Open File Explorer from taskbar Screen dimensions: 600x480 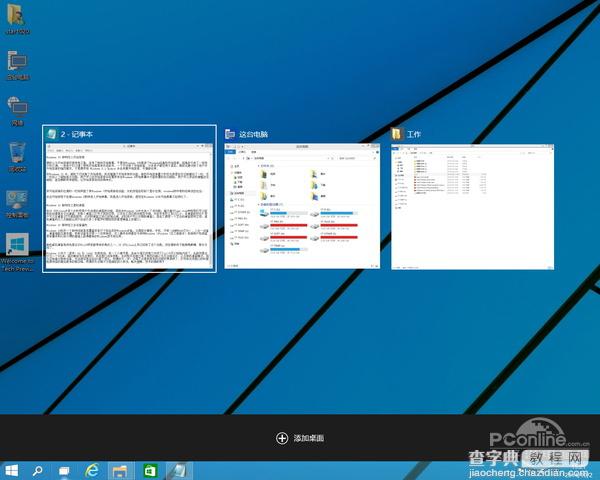click(121, 470)
